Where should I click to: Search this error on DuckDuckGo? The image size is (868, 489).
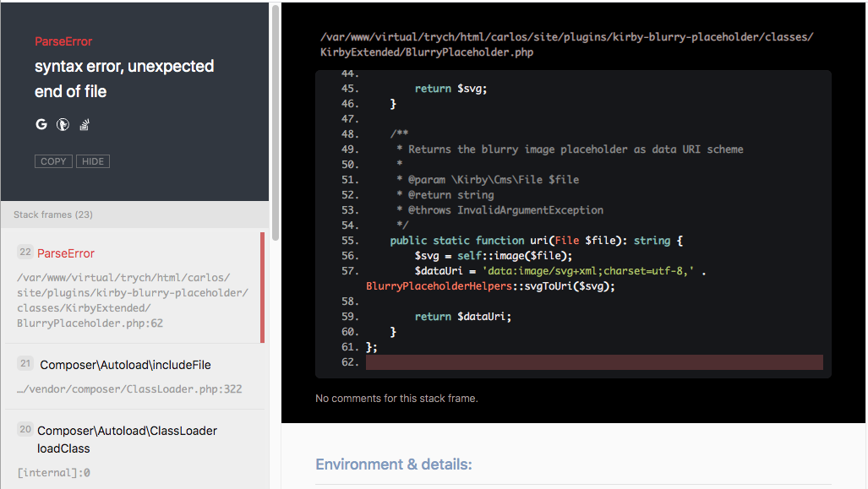pos(63,124)
